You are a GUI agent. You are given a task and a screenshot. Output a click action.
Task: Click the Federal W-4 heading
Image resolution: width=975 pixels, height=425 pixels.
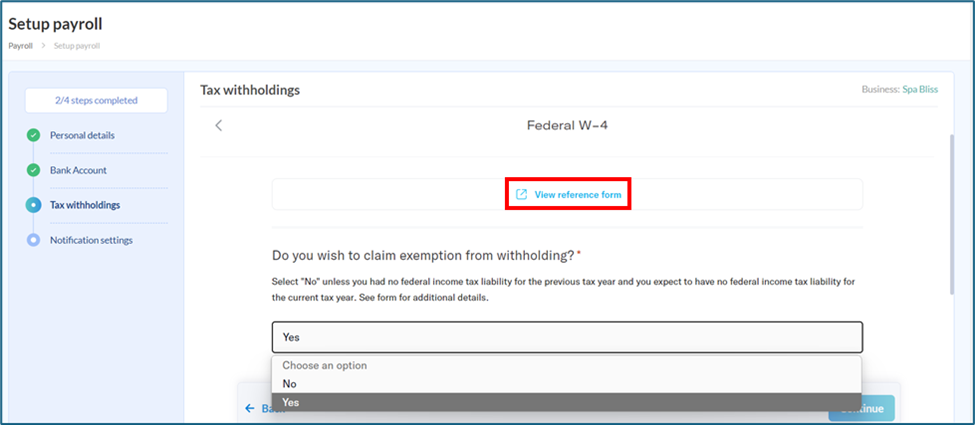pos(567,125)
